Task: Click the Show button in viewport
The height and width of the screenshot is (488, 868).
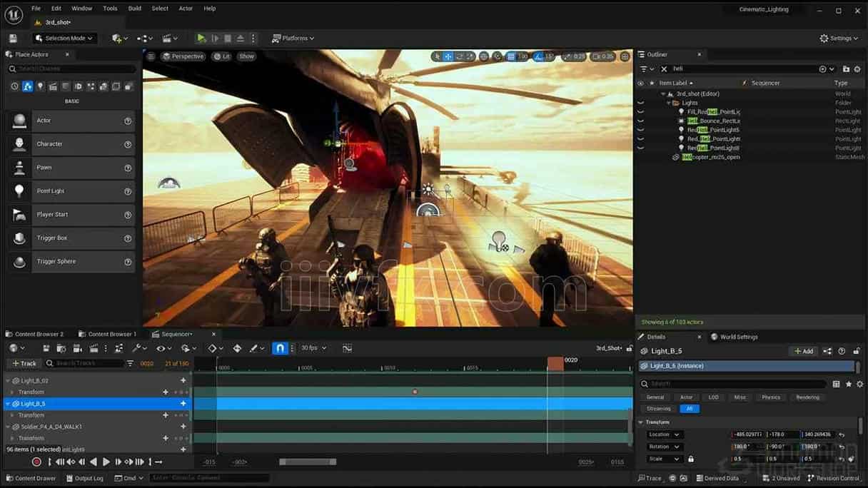Action: point(246,56)
